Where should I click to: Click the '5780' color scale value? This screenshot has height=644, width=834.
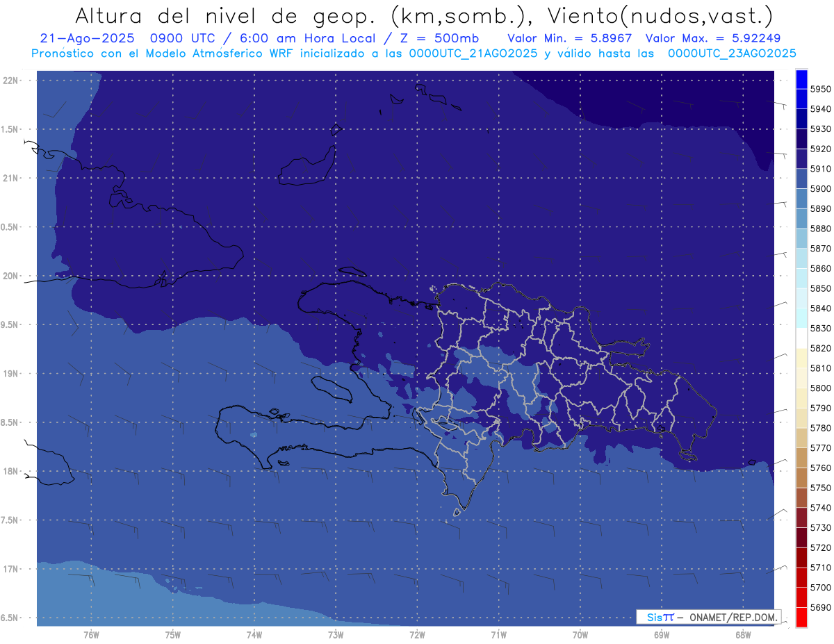click(x=821, y=428)
